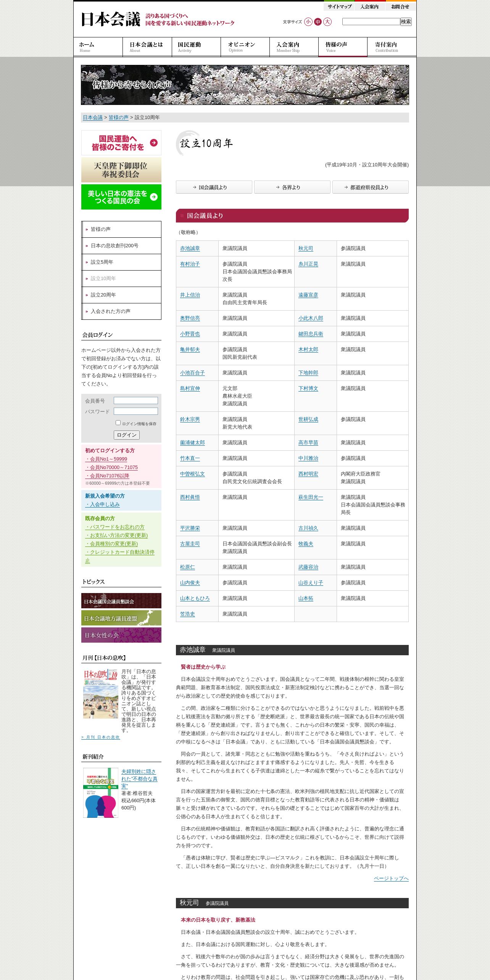Click 下村博文 name link
Image resolution: width=490 pixels, height=980 pixels.
308,388
